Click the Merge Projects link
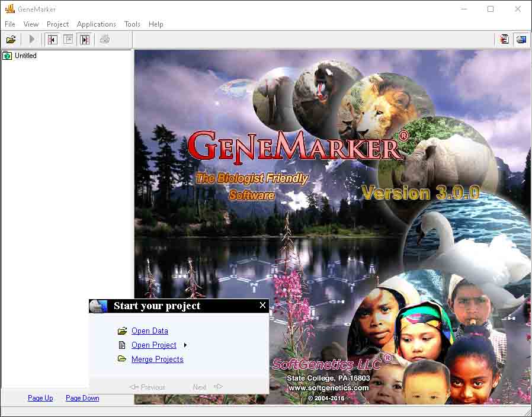 pos(158,360)
